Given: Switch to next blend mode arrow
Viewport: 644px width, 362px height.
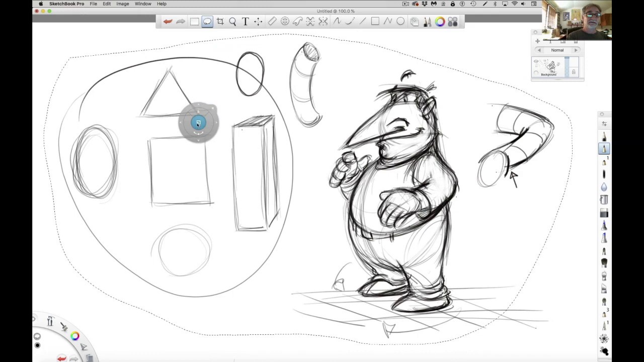Looking at the screenshot, I should coord(576,50).
